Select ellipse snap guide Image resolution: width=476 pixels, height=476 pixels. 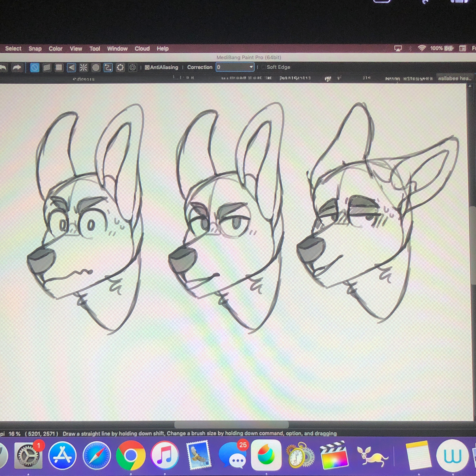[x=120, y=68]
